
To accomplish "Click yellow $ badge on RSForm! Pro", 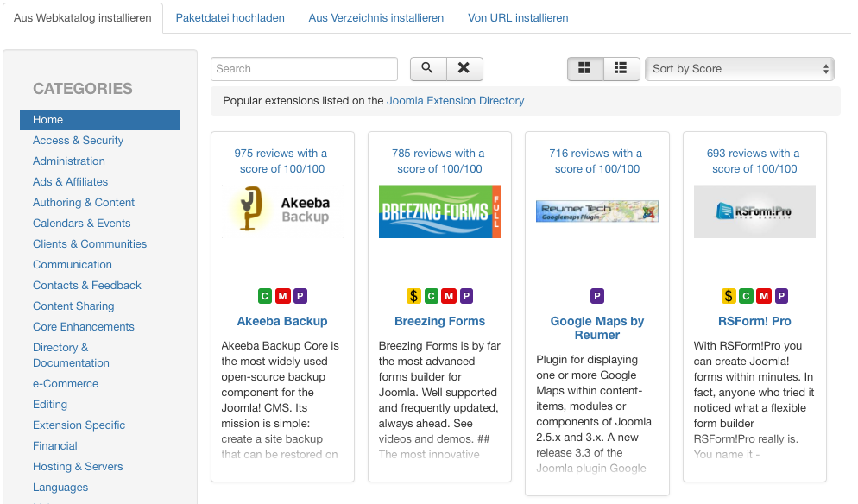I will click(729, 296).
